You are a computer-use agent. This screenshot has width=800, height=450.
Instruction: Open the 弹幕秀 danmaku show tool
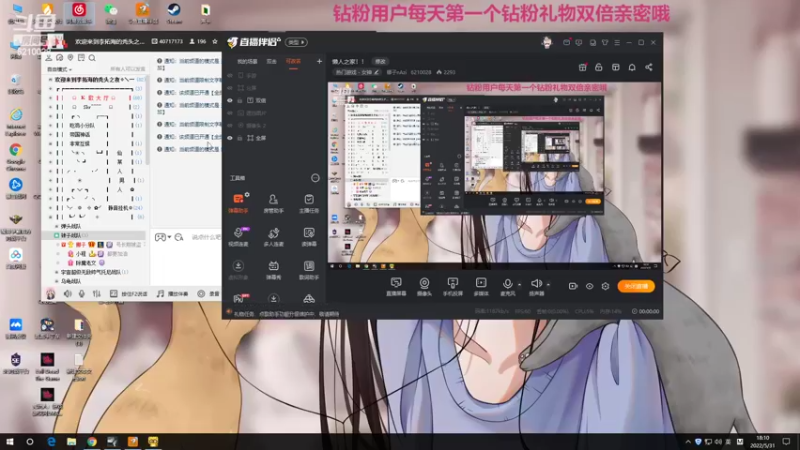point(273,270)
